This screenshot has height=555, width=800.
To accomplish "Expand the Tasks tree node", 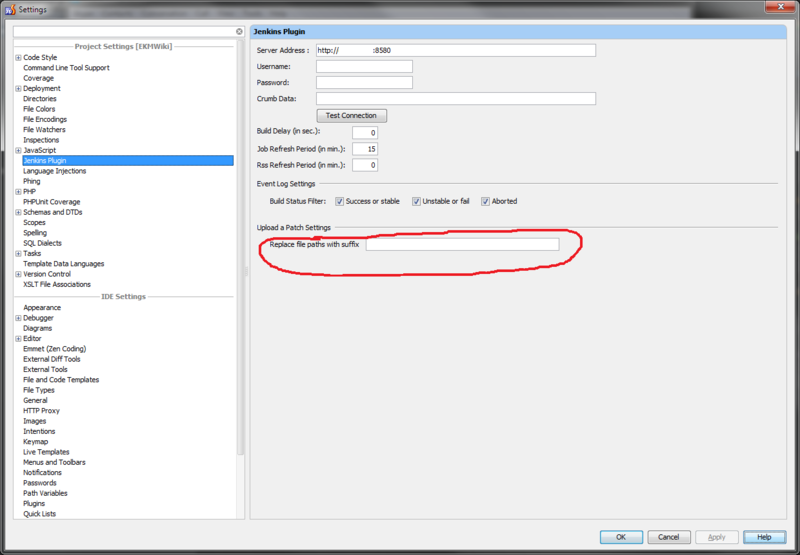I will click(x=18, y=254).
